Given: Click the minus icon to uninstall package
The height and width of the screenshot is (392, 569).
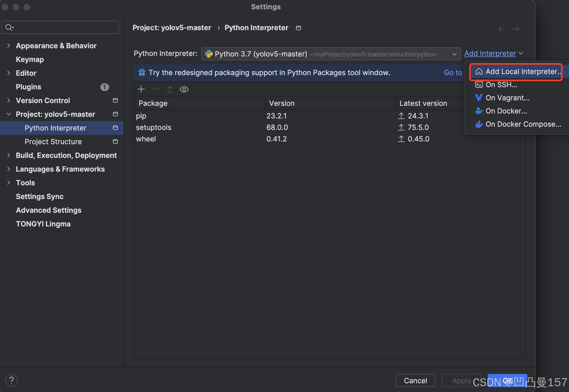Looking at the screenshot, I should (x=155, y=89).
